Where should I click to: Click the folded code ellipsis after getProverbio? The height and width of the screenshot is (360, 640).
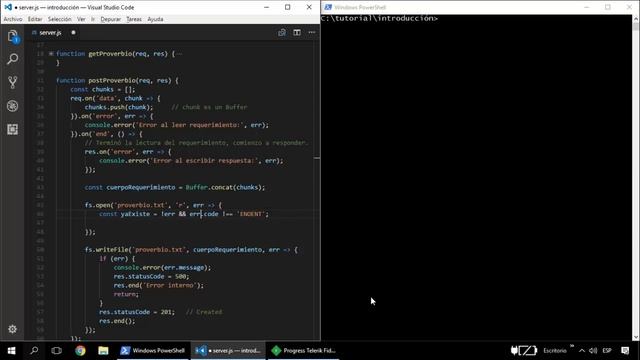pos(180,54)
